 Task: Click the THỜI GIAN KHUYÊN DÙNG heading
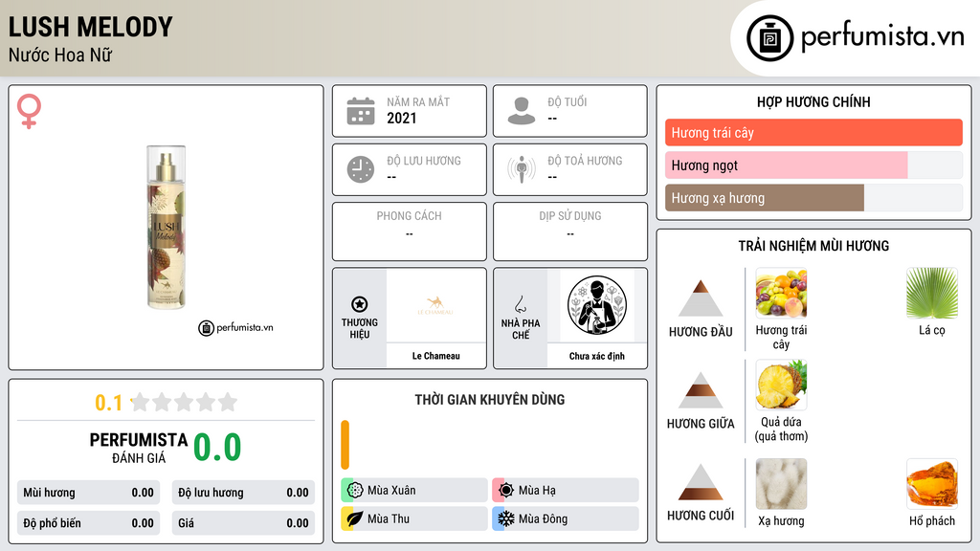pos(490,399)
